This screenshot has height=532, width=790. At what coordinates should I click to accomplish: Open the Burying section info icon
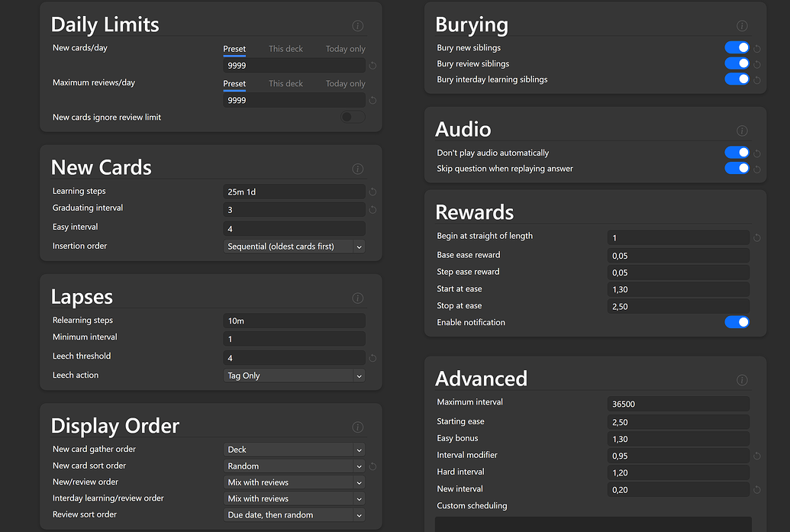pos(741,25)
